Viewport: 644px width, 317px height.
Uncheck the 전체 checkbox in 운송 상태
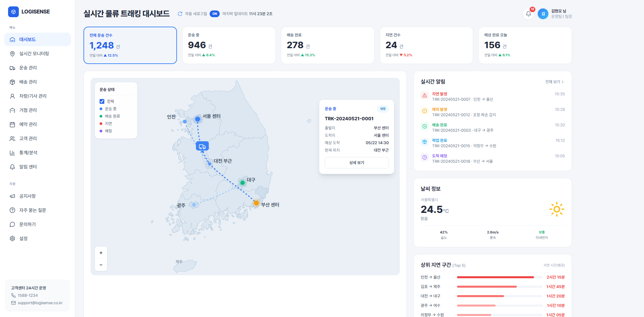[x=102, y=101]
